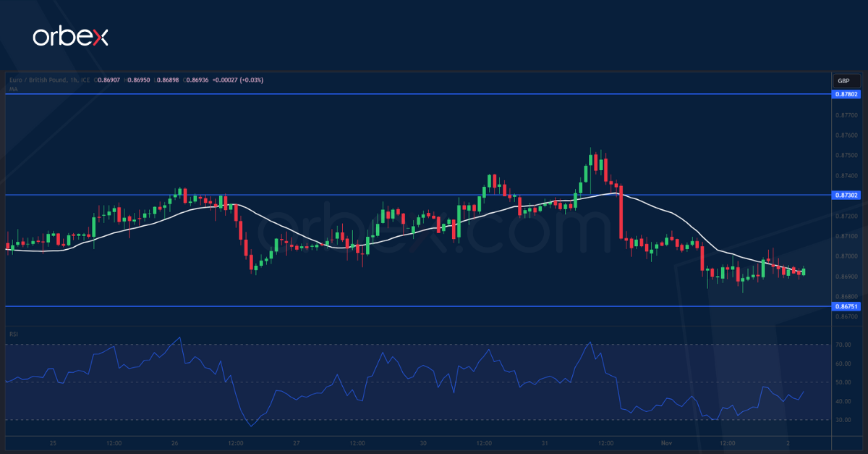Click the 31 date label on time axis
868x454 pixels.
[544, 442]
